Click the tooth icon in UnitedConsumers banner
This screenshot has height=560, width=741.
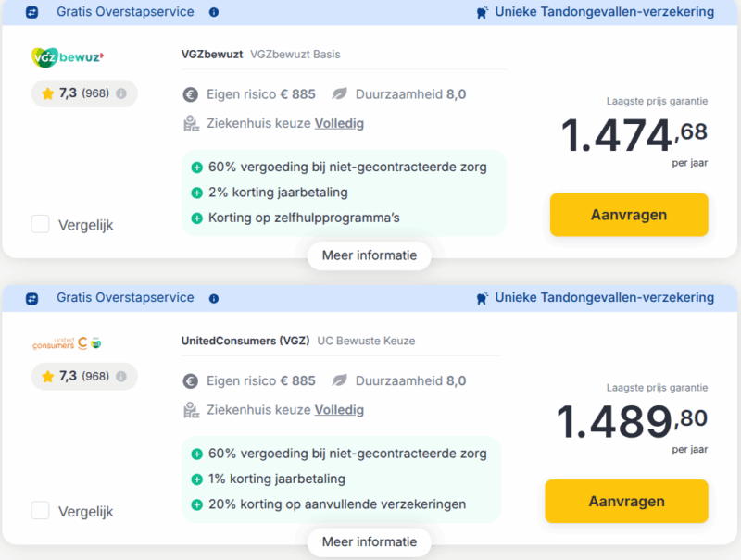pos(482,298)
